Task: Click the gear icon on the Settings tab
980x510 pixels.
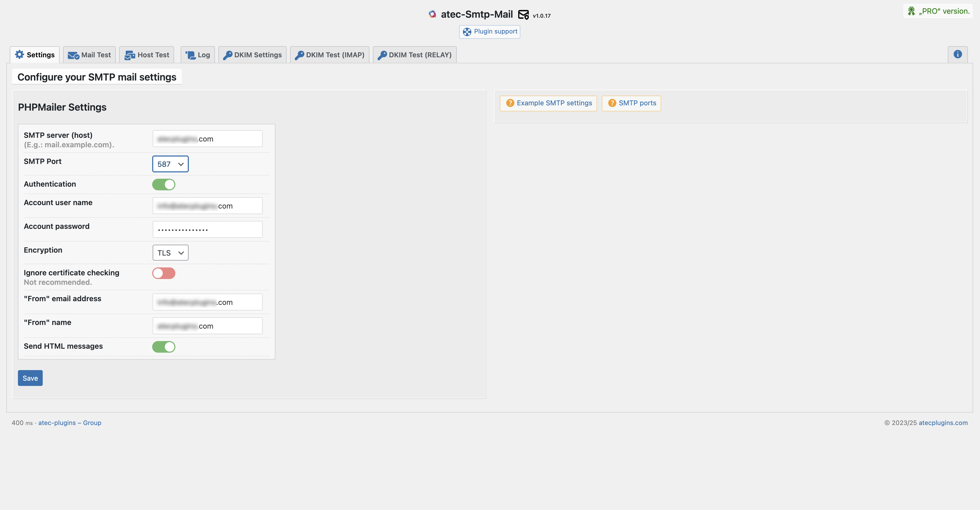Action: [x=20, y=54]
